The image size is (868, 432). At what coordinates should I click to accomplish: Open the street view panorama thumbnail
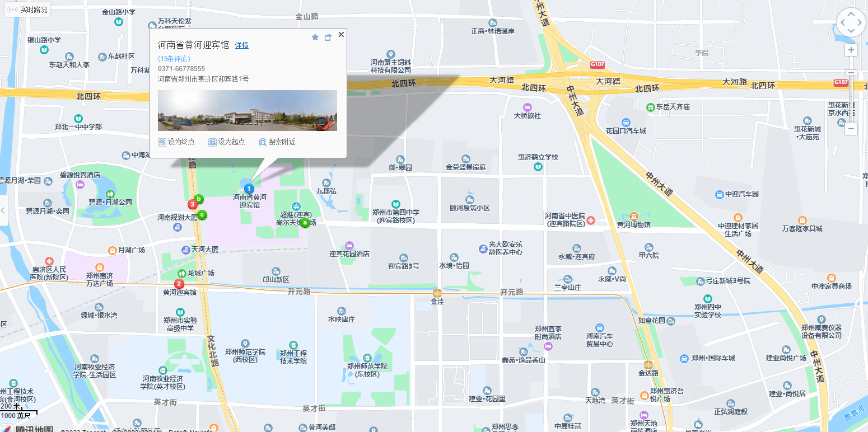click(x=248, y=110)
